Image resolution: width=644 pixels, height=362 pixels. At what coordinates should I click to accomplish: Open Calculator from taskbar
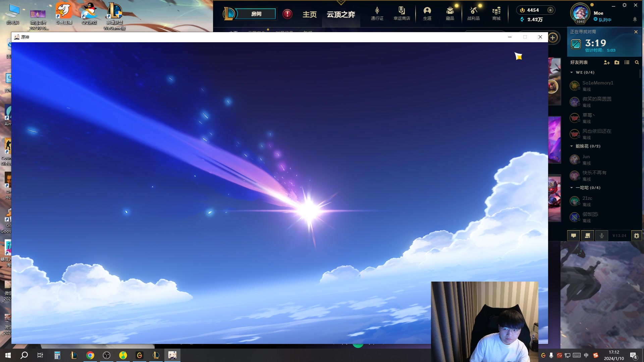(57, 355)
